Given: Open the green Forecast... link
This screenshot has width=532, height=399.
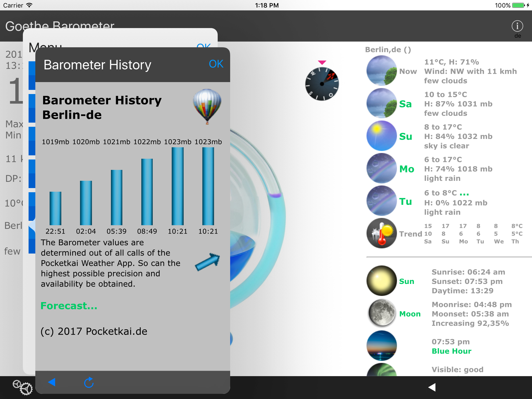Looking at the screenshot, I should [69, 306].
